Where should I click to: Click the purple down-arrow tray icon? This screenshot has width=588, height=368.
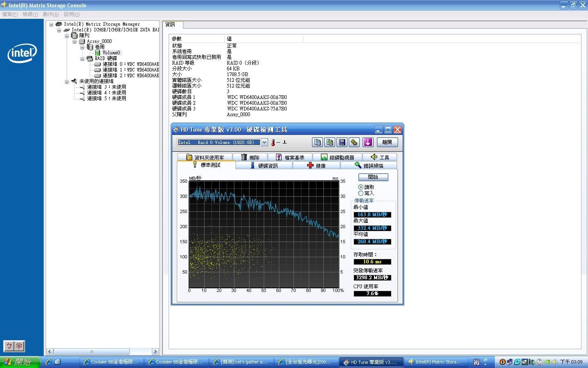368,142
